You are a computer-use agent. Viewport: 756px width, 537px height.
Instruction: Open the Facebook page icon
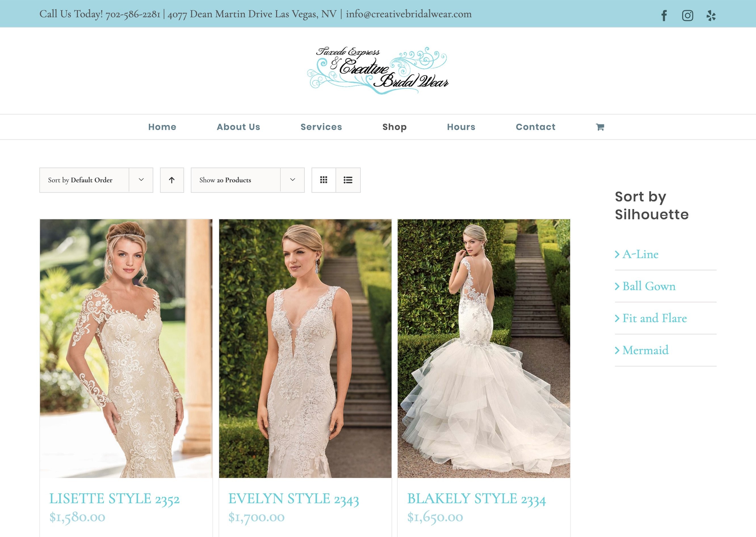pos(664,15)
